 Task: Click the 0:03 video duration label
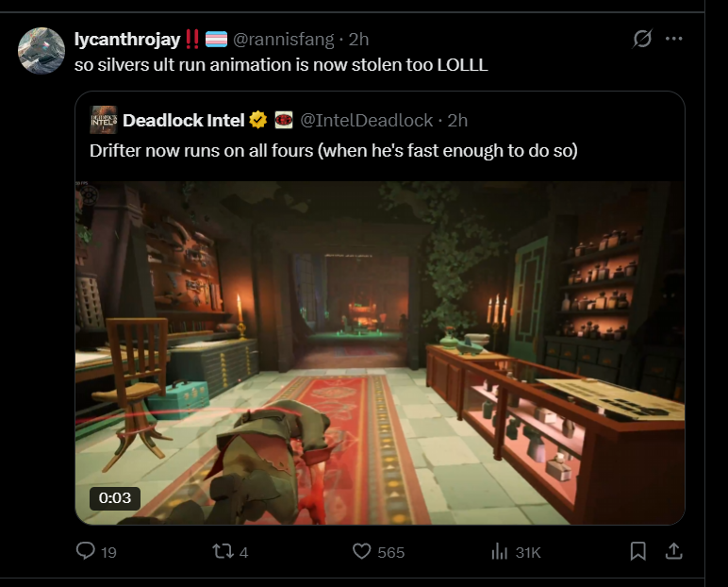115,497
